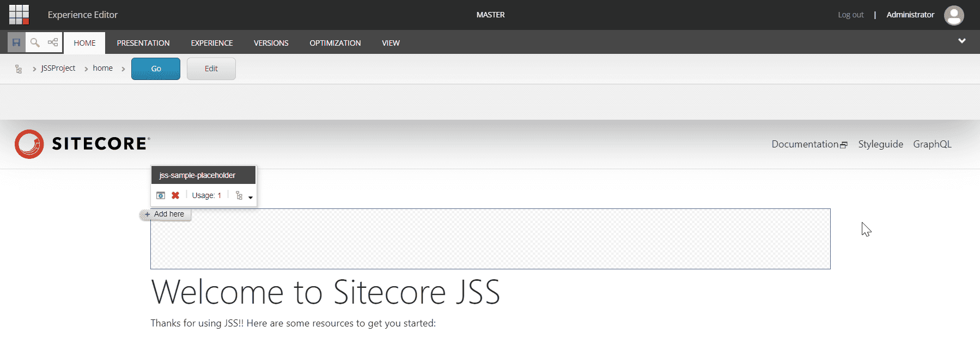Click the navigation tree icon beside search
980x339 pixels.
click(x=53, y=42)
